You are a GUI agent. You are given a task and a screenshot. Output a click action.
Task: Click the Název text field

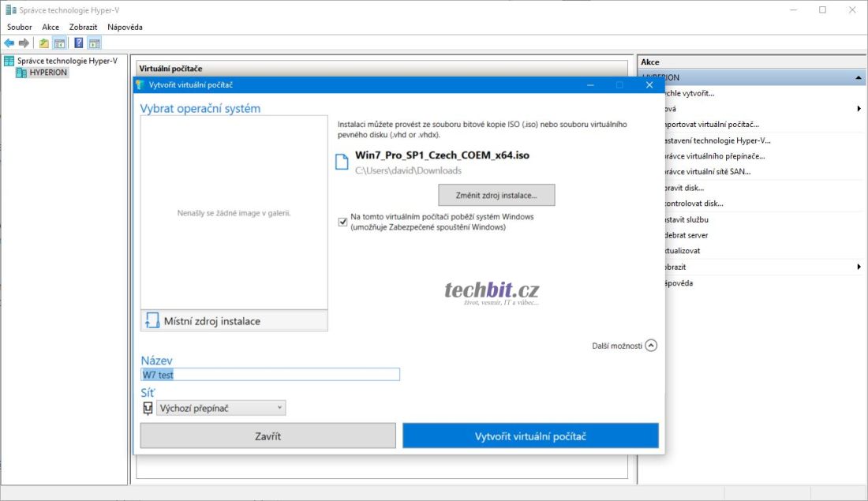point(270,375)
